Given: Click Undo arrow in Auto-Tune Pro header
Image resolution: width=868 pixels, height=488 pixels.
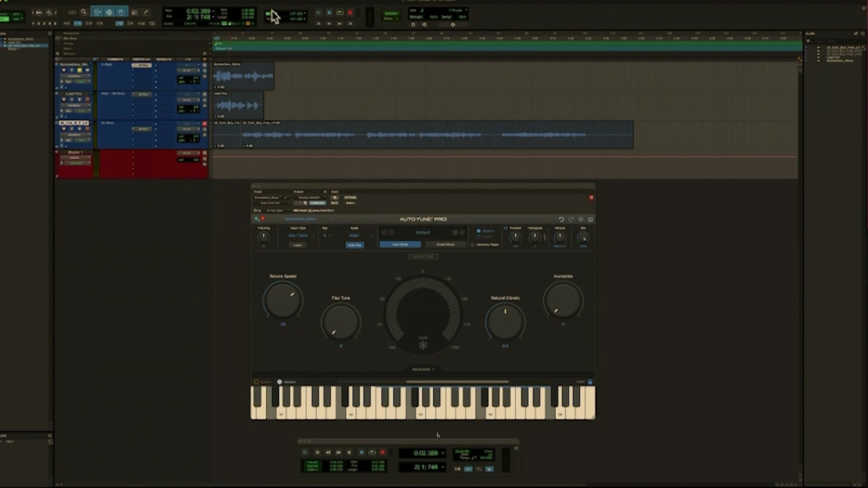Looking at the screenshot, I should point(561,219).
